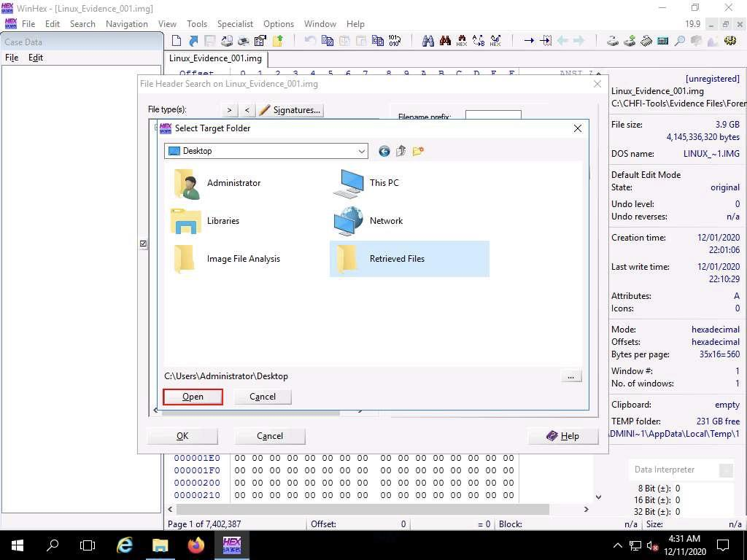Launch Firefox from the taskbar
Viewport: 747px width, 560px height.
pyautogui.click(x=196, y=545)
